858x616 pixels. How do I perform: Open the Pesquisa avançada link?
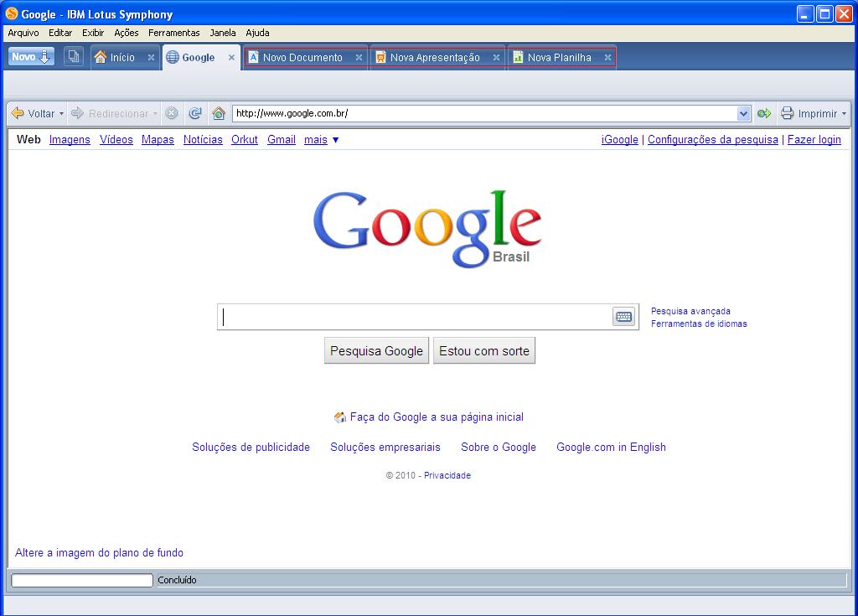[x=690, y=311]
